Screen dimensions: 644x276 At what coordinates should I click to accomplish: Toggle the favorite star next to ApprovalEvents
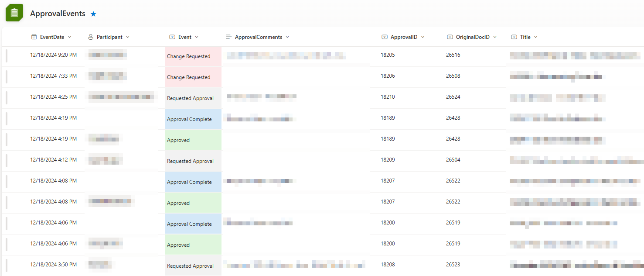(x=93, y=14)
